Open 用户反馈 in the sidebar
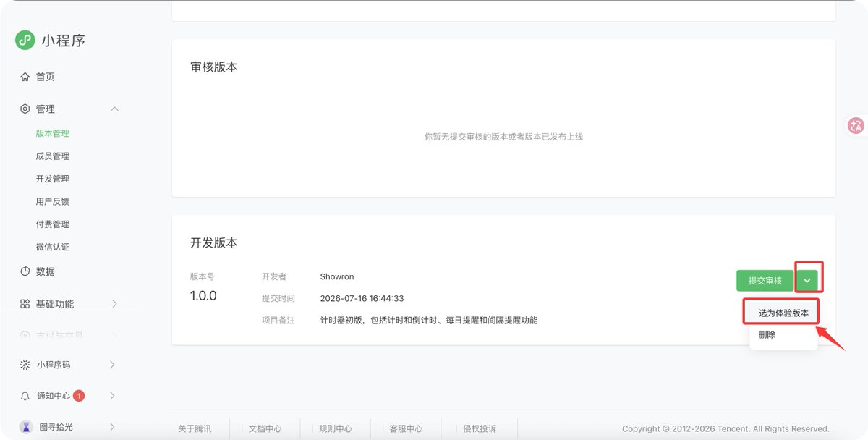Screen dimensions: 868x440 [53, 201]
